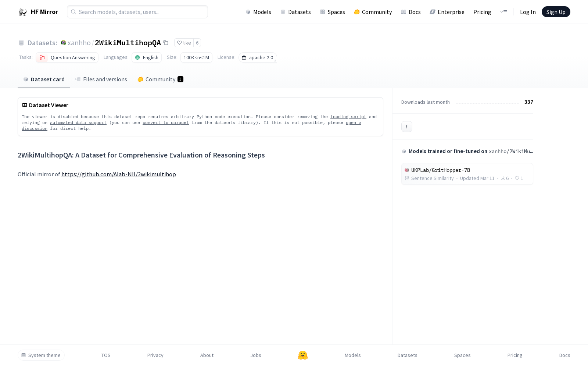
Task: Select the Question Answering task tag
Action: (67, 57)
